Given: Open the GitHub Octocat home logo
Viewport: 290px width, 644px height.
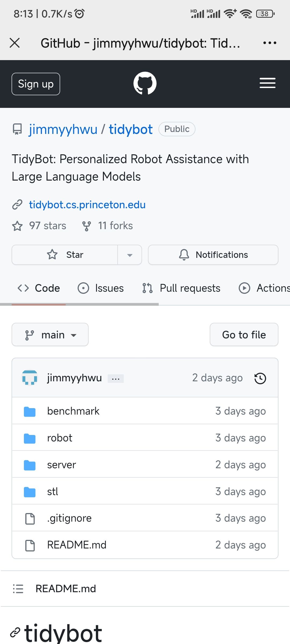Looking at the screenshot, I should tap(145, 83).
